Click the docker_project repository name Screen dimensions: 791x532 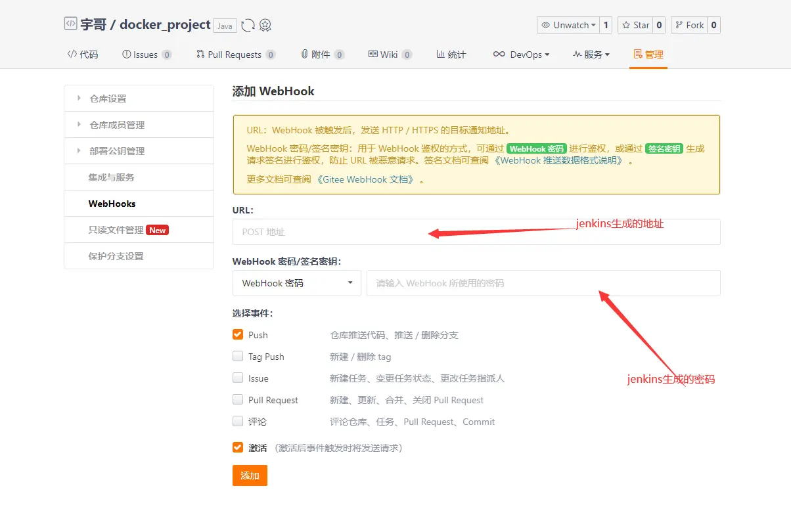[x=165, y=25]
